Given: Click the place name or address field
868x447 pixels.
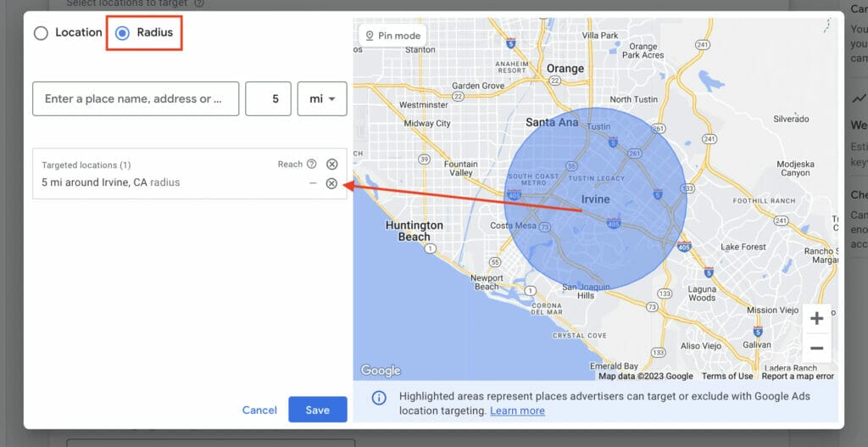Looking at the screenshot, I should 136,98.
